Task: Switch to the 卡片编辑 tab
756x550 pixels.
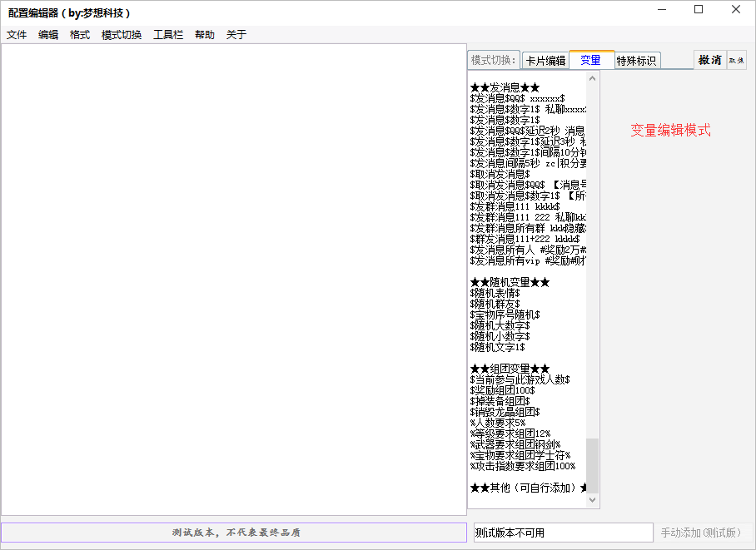Action: 547,59
